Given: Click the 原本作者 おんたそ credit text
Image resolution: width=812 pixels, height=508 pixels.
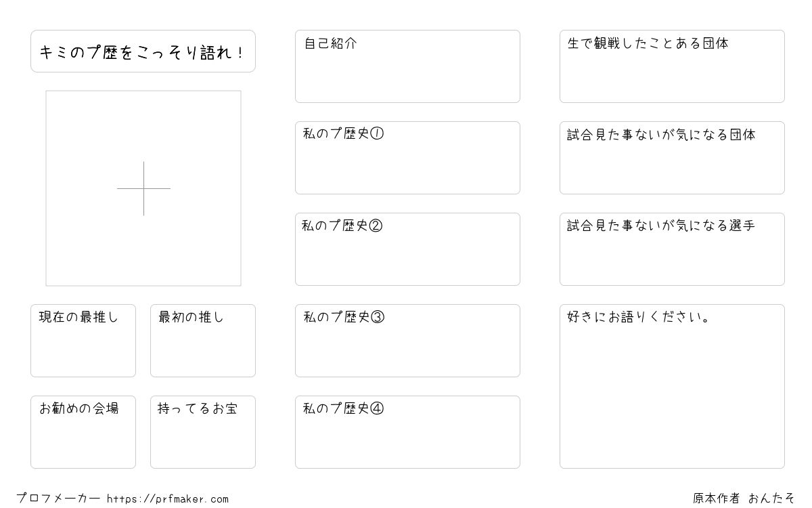Looking at the screenshot, I should 744,499.
